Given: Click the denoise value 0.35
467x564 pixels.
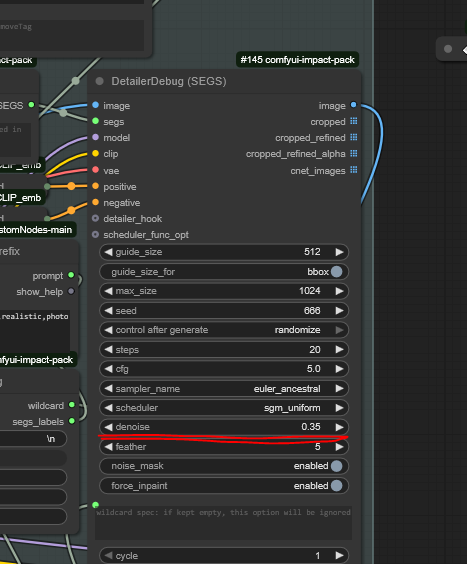Looking at the screenshot, I should pos(311,427).
